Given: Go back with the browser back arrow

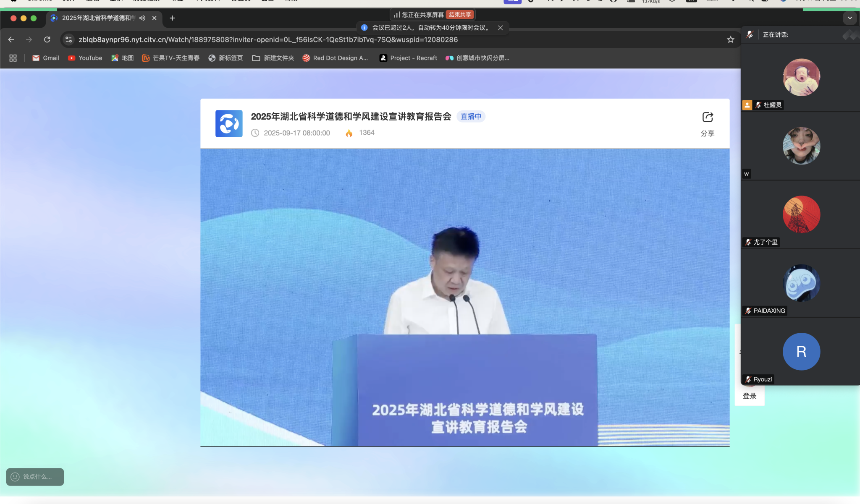Looking at the screenshot, I should 11,39.
